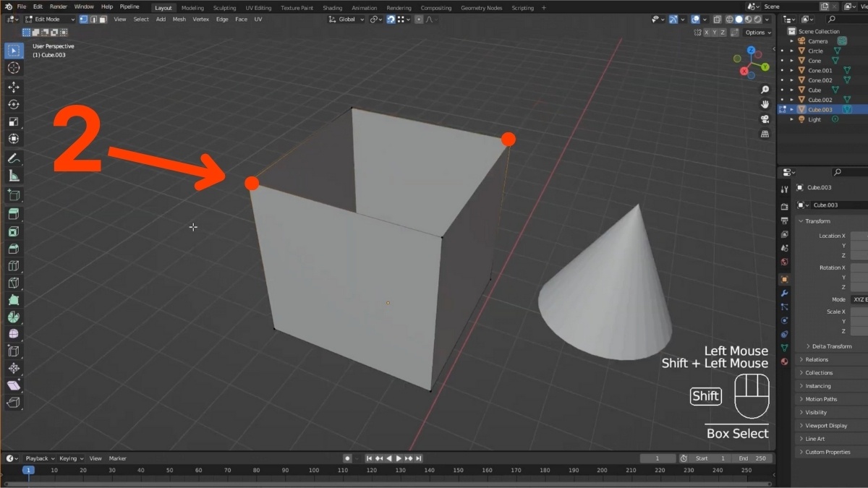The height and width of the screenshot is (488, 868).
Task: Open the Modifier properties wrench tab
Action: 785,293
